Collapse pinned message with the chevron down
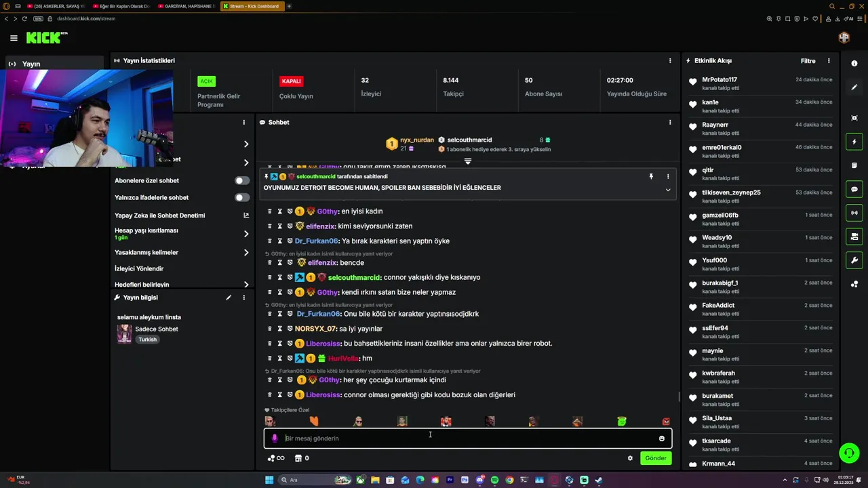868x488 pixels. [x=668, y=190]
